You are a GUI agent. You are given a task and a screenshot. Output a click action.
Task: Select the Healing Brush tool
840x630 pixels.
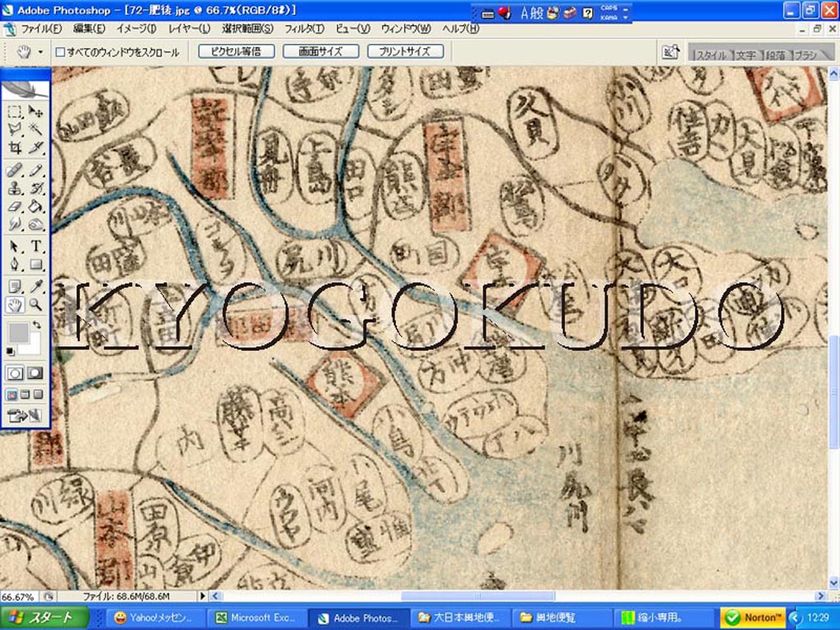pyautogui.click(x=15, y=171)
